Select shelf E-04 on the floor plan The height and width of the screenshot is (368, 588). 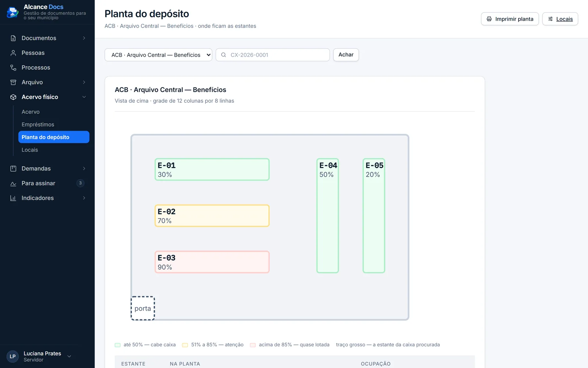[x=328, y=216]
